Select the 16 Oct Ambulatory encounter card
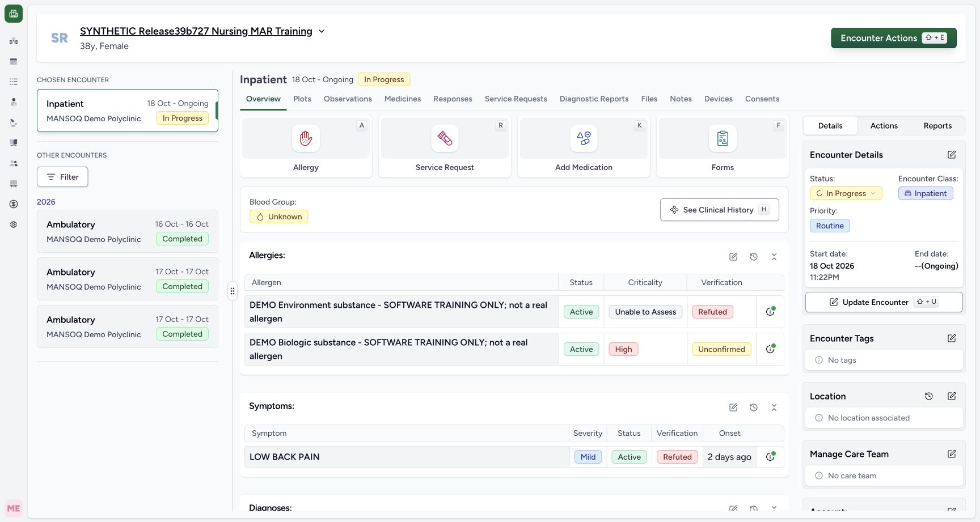The image size is (980, 522). click(x=128, y=231)
